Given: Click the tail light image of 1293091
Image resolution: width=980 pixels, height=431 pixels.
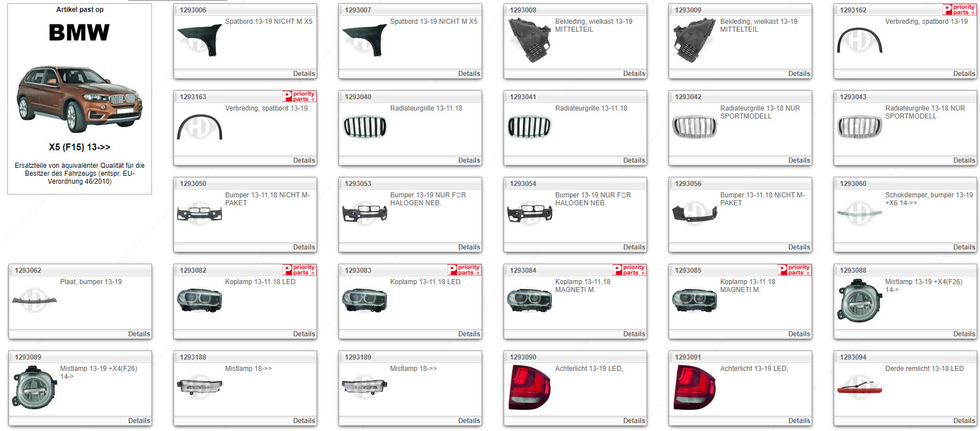Looking at the screenshot, I should [x=696, y=387].
